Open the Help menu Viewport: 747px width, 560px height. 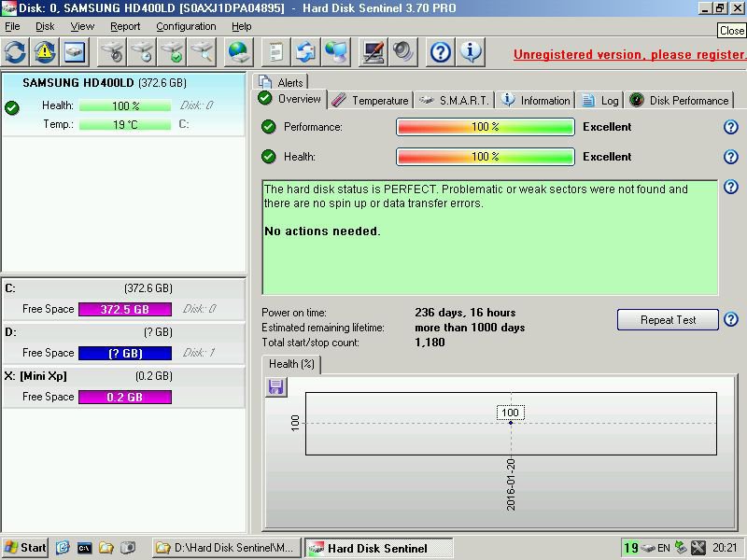pyautogui.click(x=242, y=27)
